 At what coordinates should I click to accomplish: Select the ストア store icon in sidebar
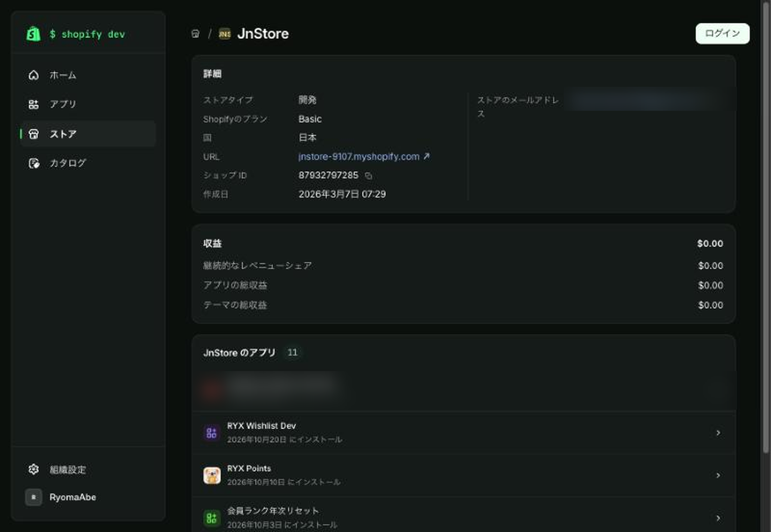(x=33, y=134)
